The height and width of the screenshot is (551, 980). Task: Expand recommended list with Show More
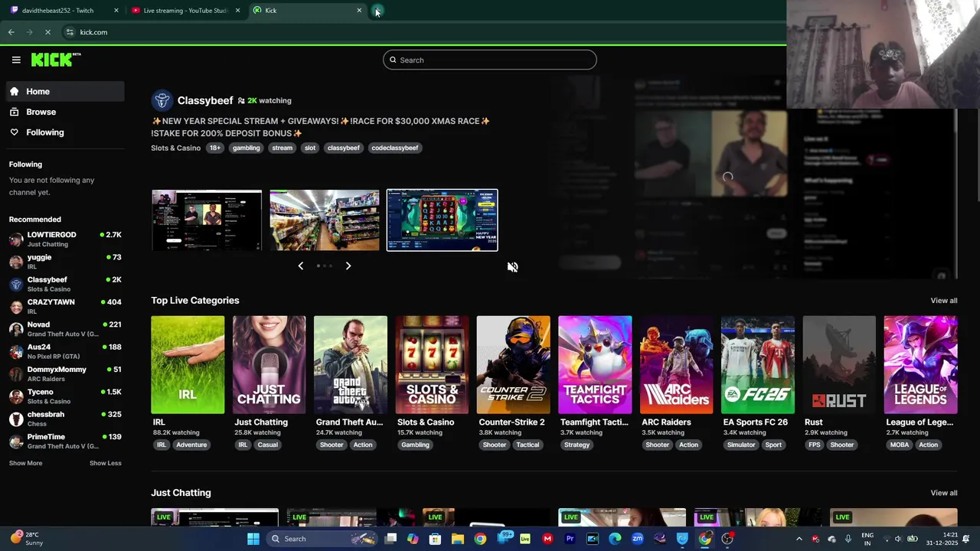click(25, 463)
